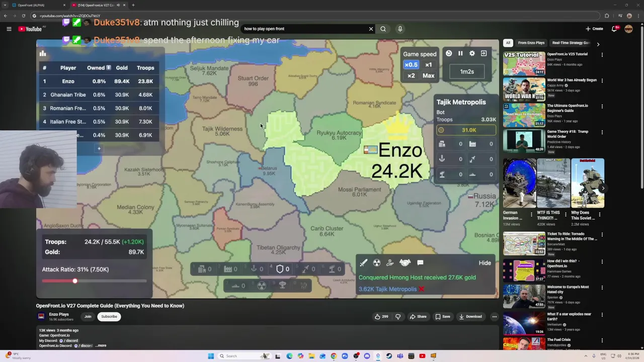Show next filter chips arrow
Screen dimensions: 644x362
click(598, 44)
